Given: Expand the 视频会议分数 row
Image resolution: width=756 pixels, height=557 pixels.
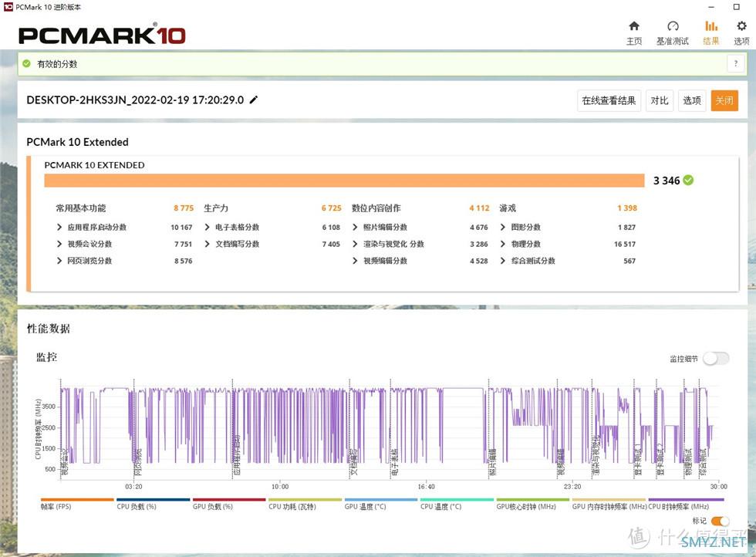Looking at the screenshot, I should coord(59,244).
